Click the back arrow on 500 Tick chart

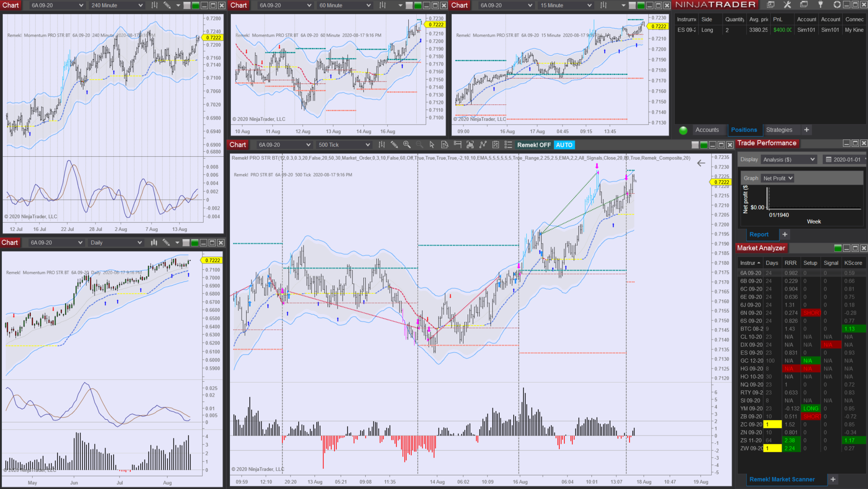[701, 163]
